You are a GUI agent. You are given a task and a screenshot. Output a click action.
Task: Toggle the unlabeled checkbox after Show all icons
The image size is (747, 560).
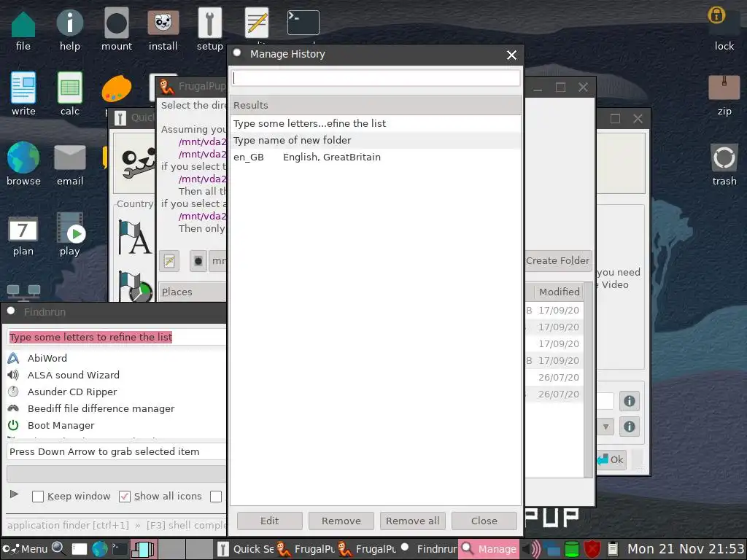click(x=216, y=497)
